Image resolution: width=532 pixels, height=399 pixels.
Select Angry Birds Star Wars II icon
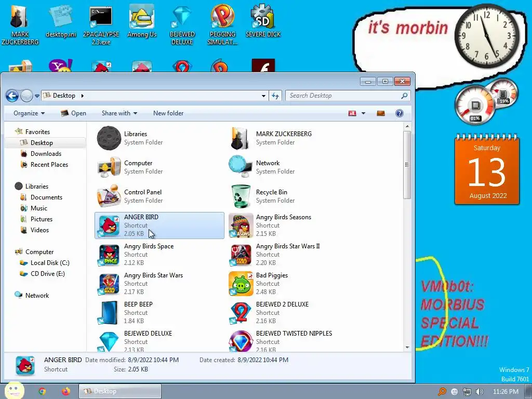coord(241,255)
